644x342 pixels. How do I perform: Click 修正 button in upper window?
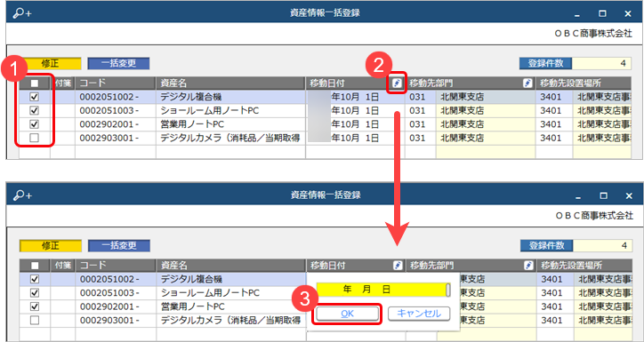pyautogui.click(x=51, y=64)
